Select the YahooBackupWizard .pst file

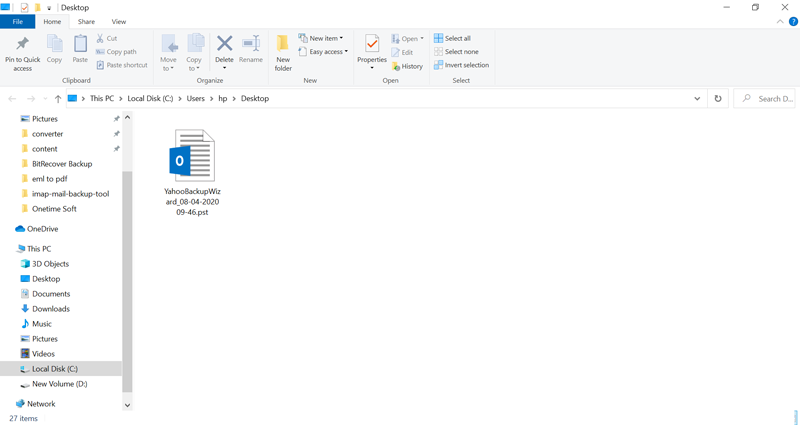192,172
